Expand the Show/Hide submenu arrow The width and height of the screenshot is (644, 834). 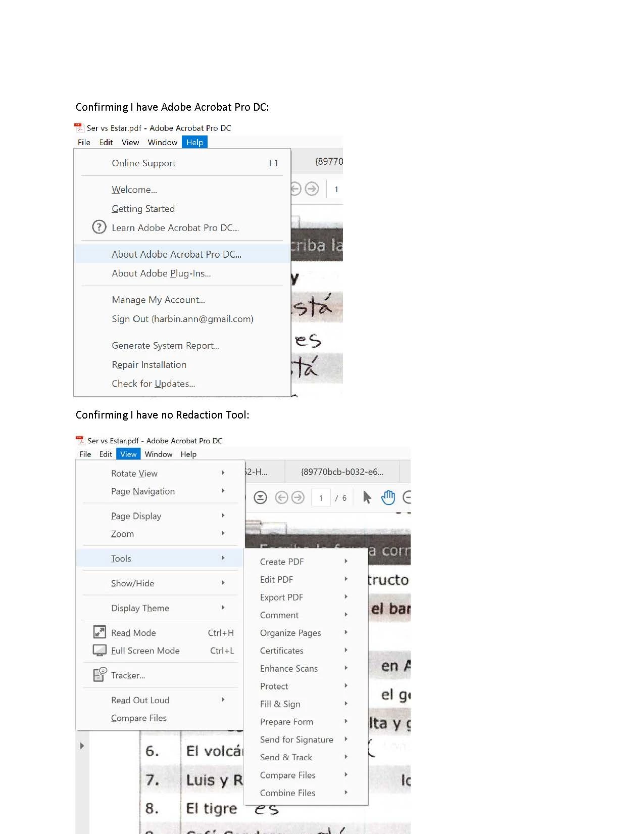tap(223, 582)
